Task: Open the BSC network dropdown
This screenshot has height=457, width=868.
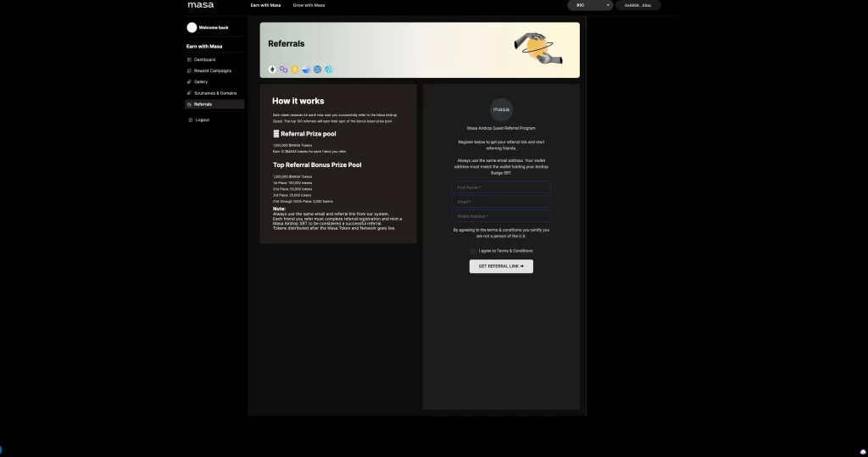Action: [x=590, y=5]
